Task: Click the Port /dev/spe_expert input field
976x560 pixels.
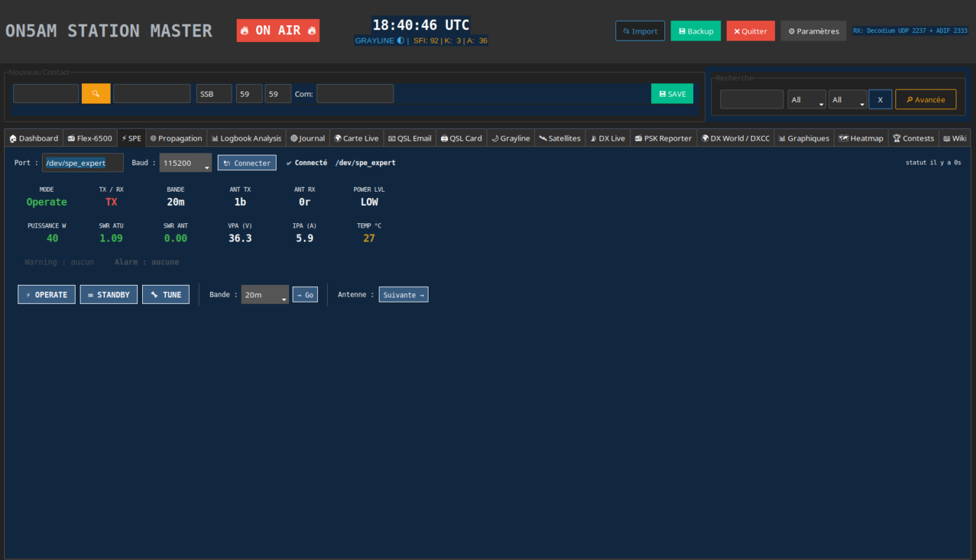Action: click(83, 163)
